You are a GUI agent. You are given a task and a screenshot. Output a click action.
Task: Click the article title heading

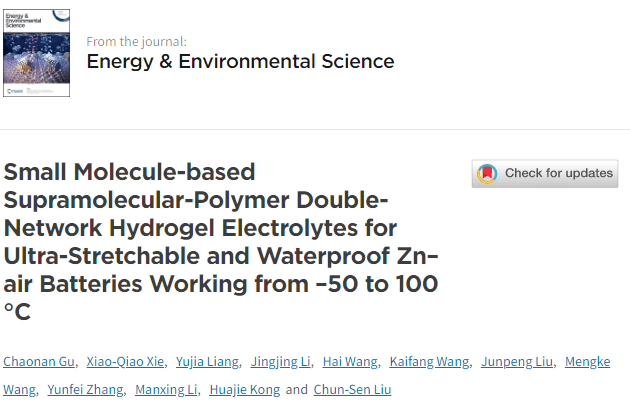coord(220,241)
